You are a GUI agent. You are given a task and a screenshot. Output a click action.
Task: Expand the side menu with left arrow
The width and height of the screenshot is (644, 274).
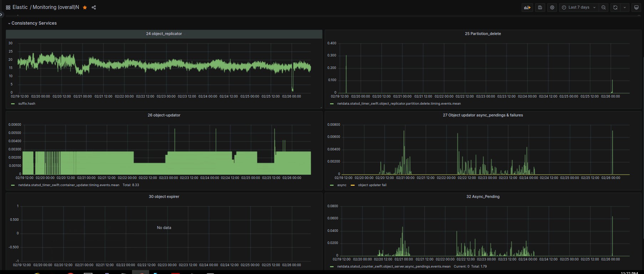point(1,15)
